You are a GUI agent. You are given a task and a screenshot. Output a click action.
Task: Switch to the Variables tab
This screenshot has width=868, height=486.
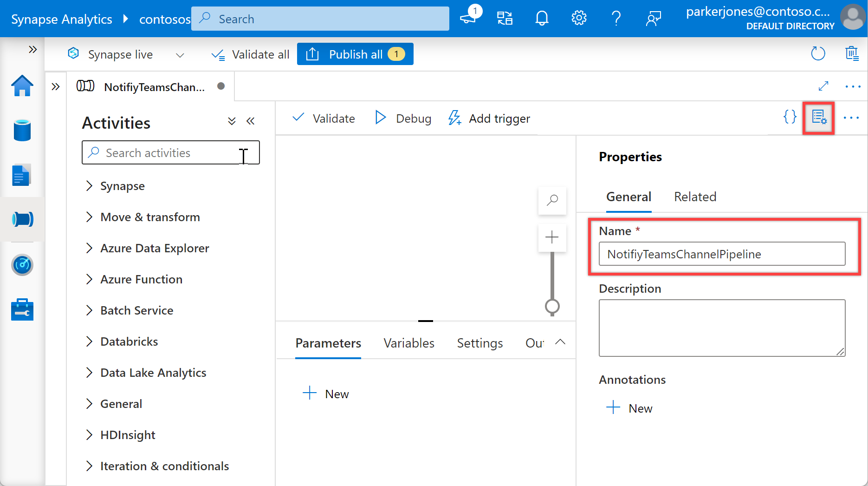[x=409, y=343]
